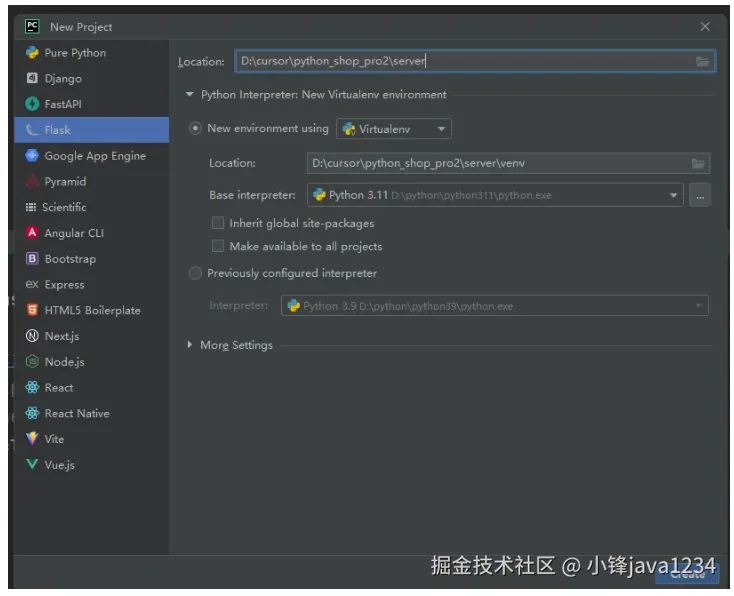Select Bootstrap project type

[92, 258]
